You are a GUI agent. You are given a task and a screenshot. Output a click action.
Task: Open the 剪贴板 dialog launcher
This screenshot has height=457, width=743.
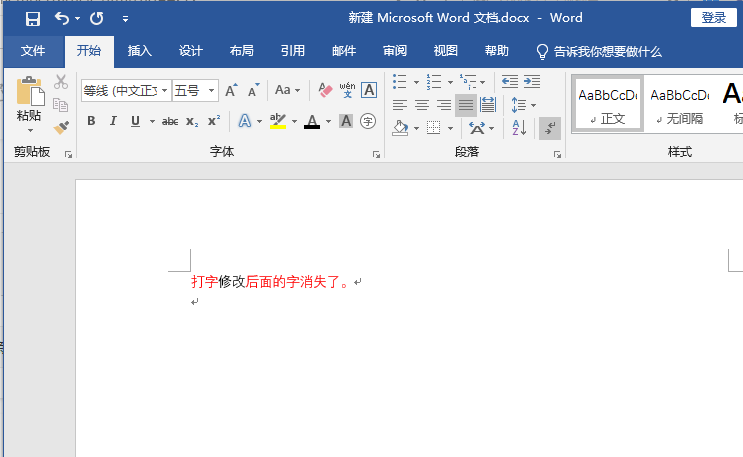(x=68, y=155)
